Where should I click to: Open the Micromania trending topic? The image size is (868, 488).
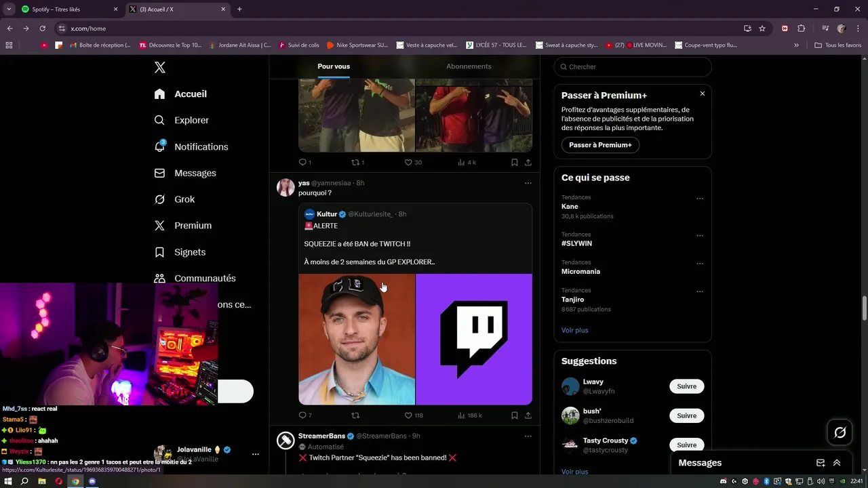pos(580,272)
